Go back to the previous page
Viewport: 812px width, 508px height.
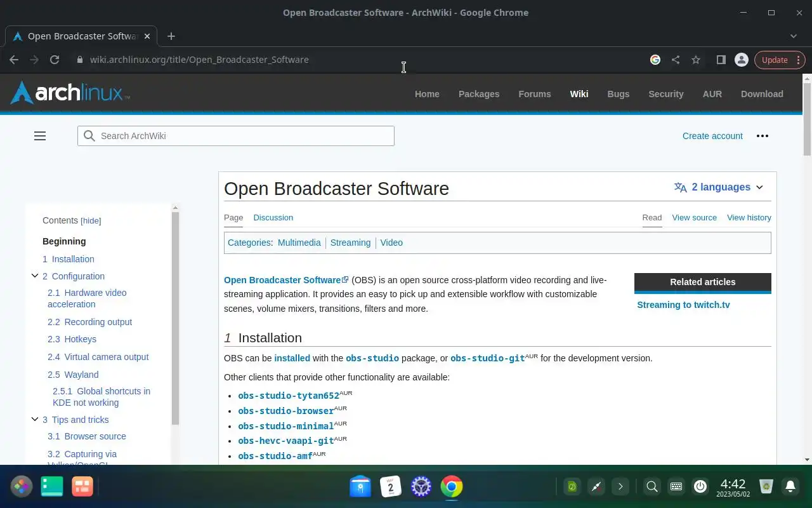[x=14, y=60]
